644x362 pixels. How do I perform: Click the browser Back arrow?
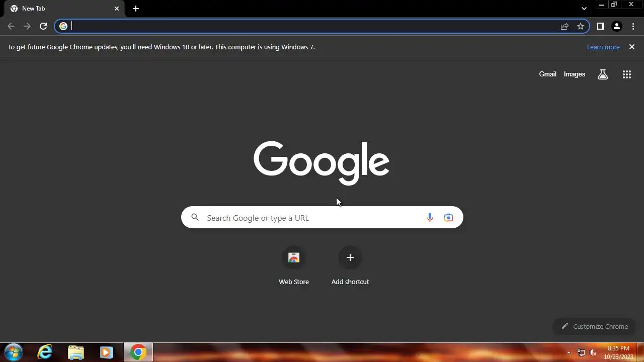point(11,26)
